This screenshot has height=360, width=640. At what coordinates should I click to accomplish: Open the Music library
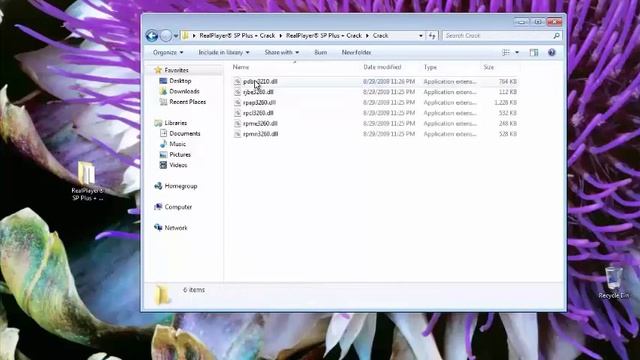click(178, 144)
